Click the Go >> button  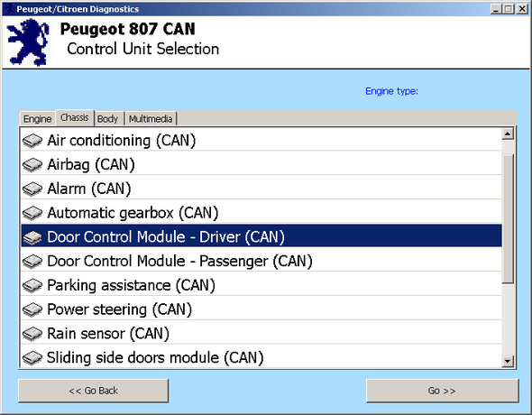[442, 391]
